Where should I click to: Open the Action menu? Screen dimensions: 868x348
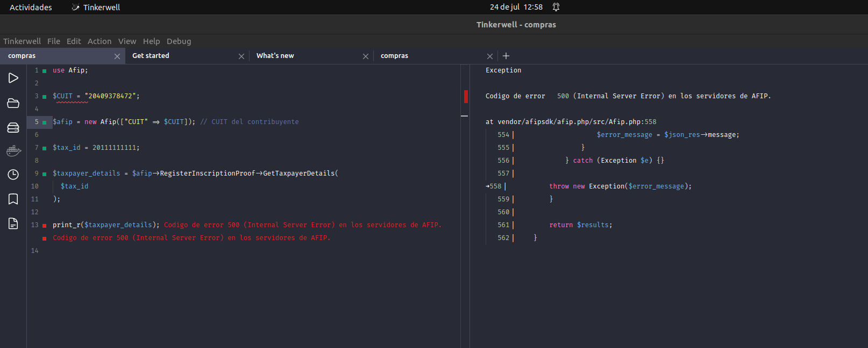99,41
